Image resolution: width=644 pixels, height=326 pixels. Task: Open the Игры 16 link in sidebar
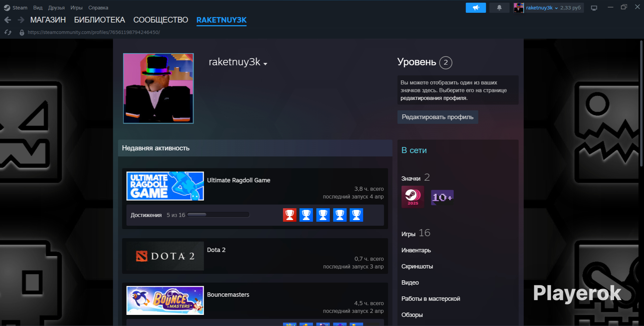pyautogui.click(x=416, y=233)
